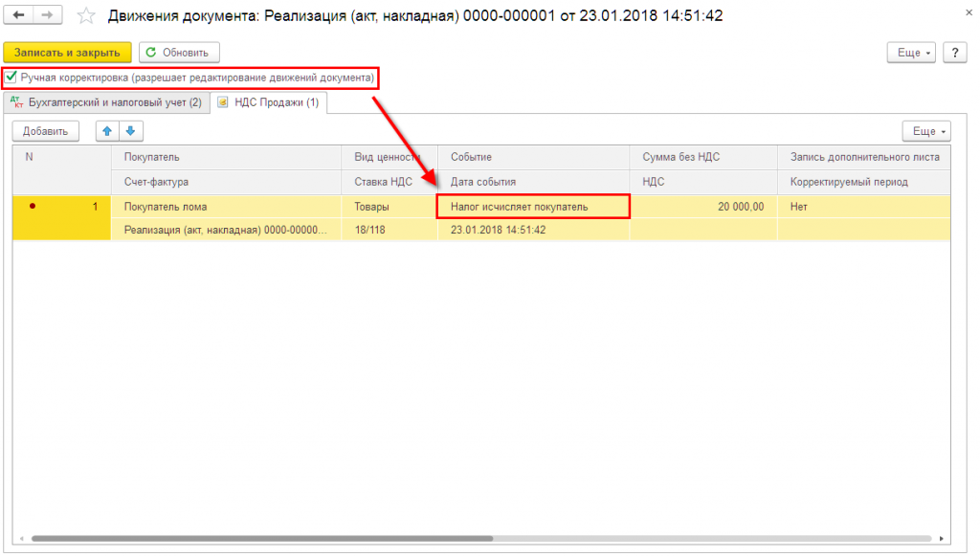Select the Налог исчисляет покупатель cell
Screen dimensions: 980x557
[x=533, y=206]
